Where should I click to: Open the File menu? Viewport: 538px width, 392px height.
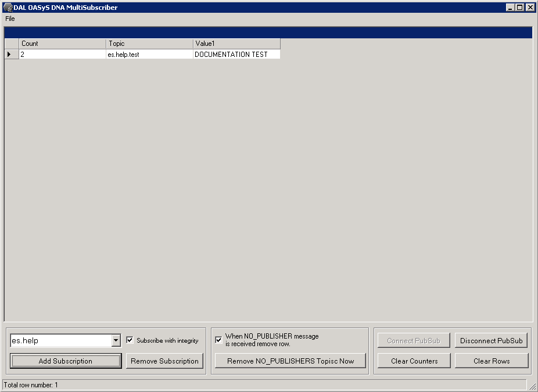click(x=10, y=19)
